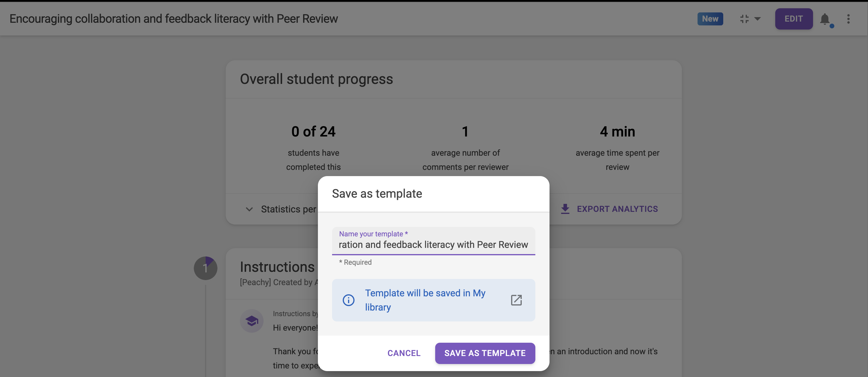Click the graduation cap instructor avatar
Image resolution: width=868 pixels, height=377 pixels.
(252, 321)
